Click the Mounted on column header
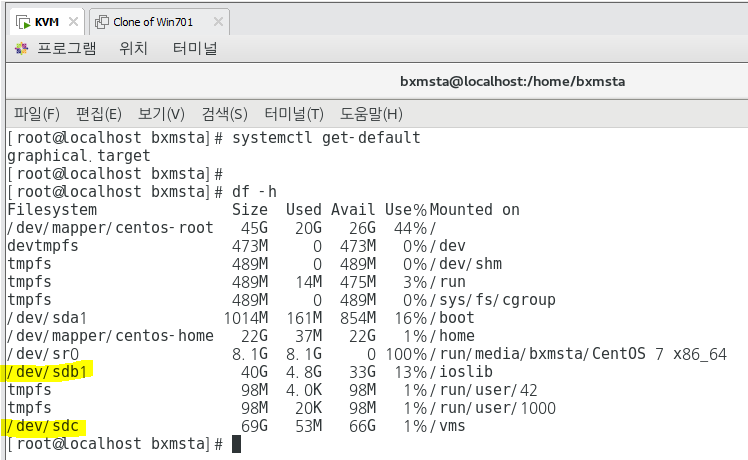This screenshot has width=748, height=460. tap(475, 210)
